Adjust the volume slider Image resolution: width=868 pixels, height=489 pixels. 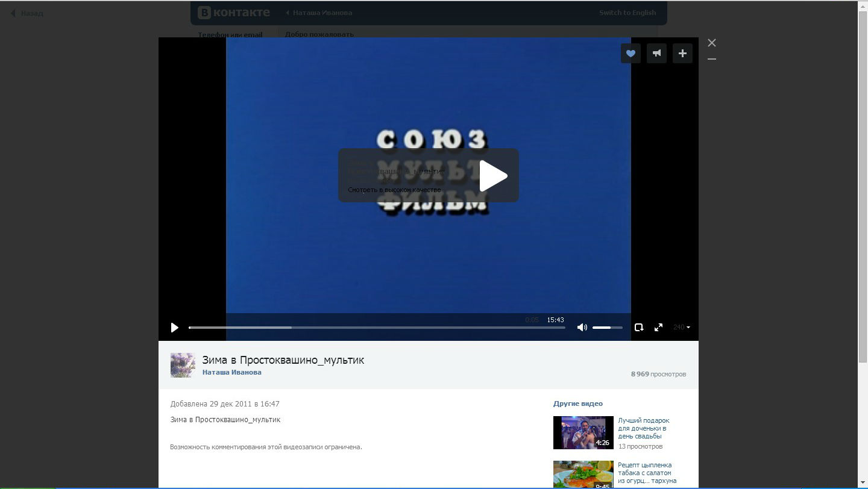tap(607, 328)
